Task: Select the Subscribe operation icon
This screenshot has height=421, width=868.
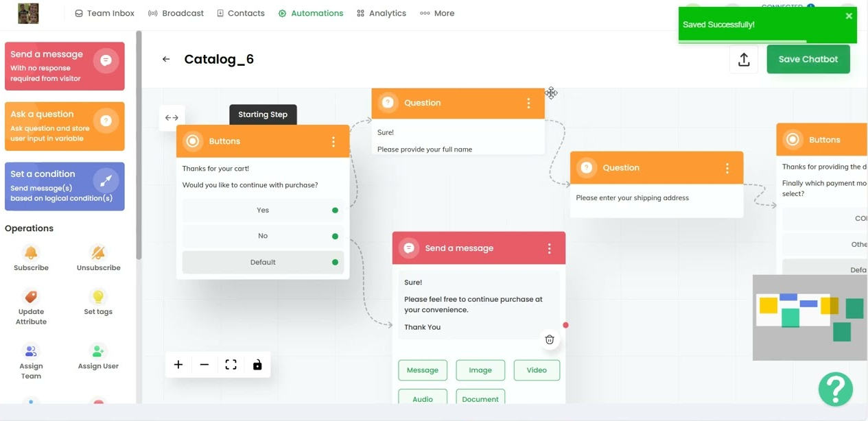Action: click(31, 252)
